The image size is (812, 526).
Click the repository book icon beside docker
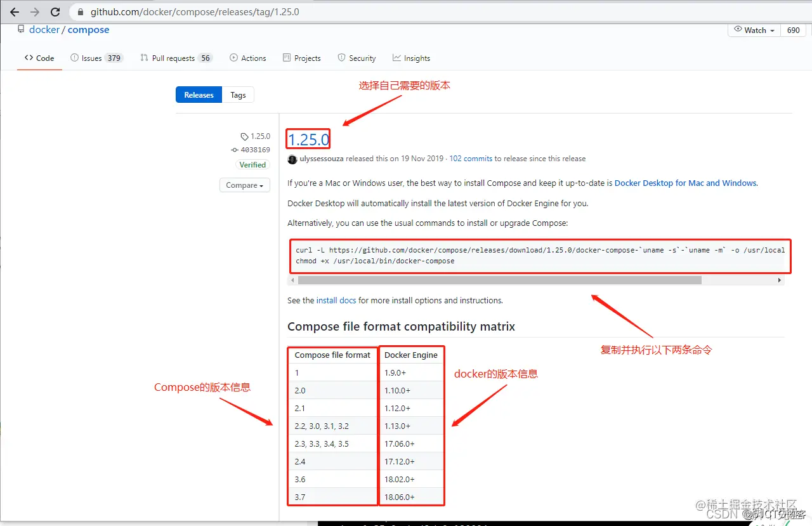click(x=21, y=29)
